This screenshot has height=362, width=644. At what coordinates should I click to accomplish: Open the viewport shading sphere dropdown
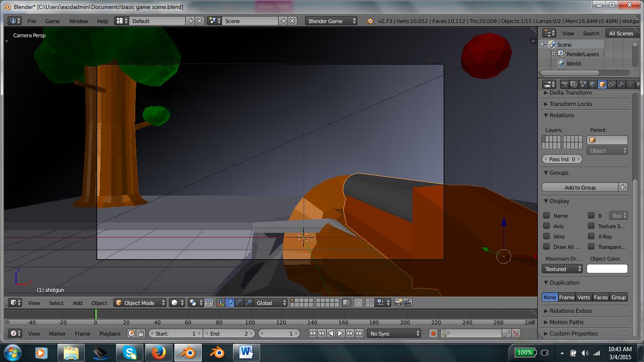[177, 303]
